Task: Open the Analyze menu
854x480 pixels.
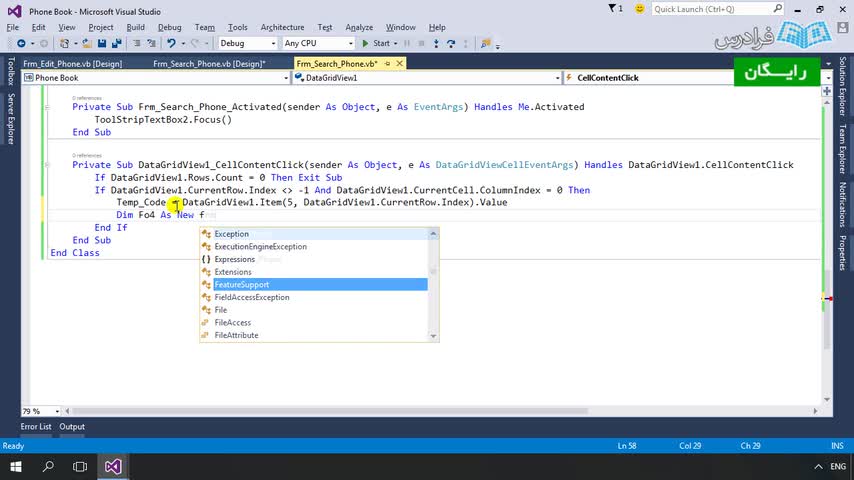Action: point(359,27)
